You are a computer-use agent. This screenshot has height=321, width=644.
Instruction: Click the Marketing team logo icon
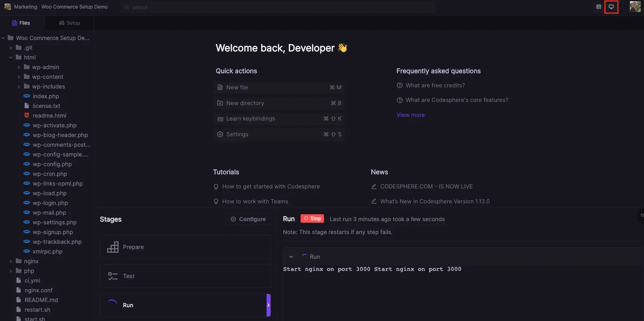click(x=7, y=7)
